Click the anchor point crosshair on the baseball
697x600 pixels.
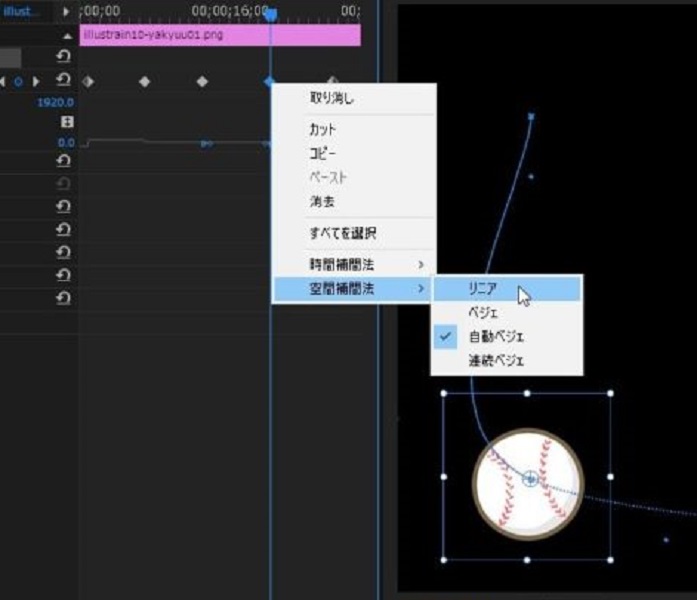click(x=530, y=480)
